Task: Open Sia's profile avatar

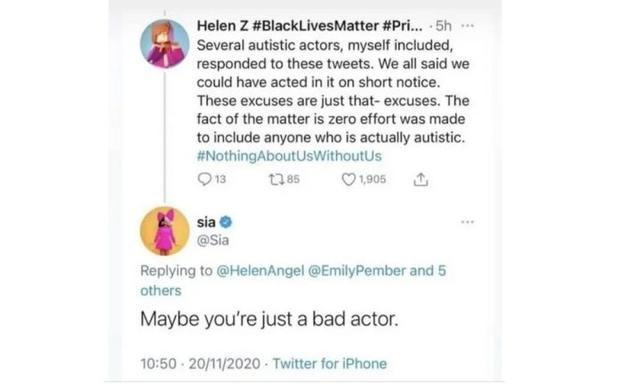Action: (x=164, y=231)
